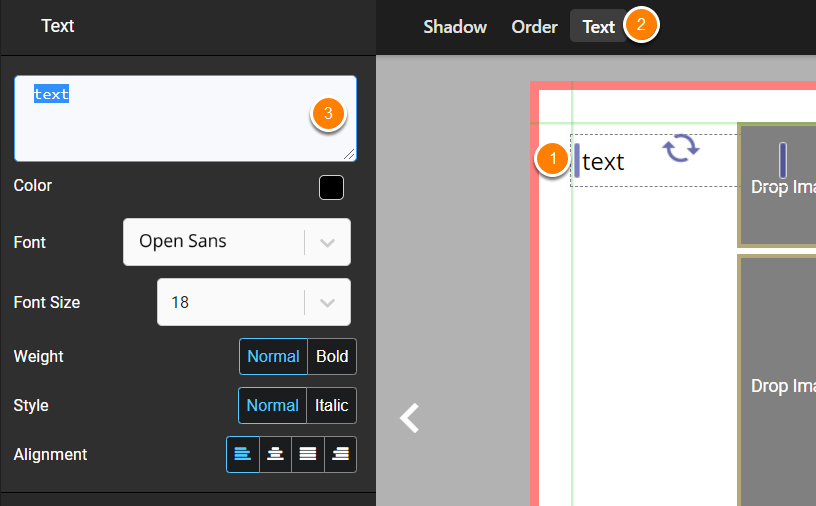Click the Alignment label
816x506 pixels.
point(50,454)
